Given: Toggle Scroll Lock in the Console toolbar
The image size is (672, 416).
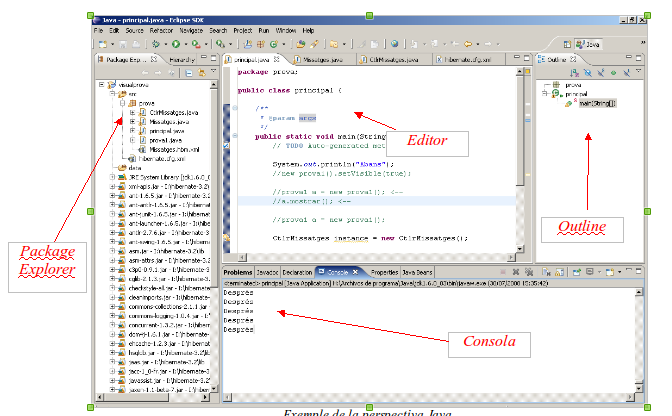Looking at the screenshot, I should [x=559, y=272].
